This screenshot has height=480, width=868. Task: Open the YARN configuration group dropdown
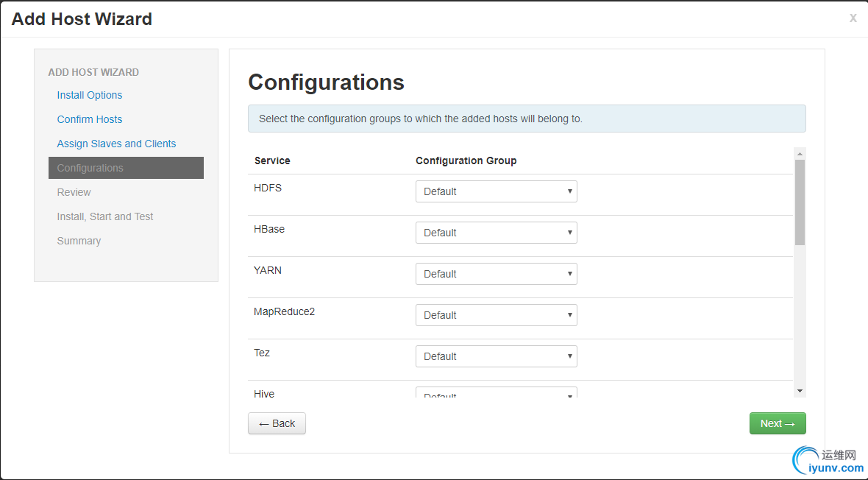pos(496,274)
